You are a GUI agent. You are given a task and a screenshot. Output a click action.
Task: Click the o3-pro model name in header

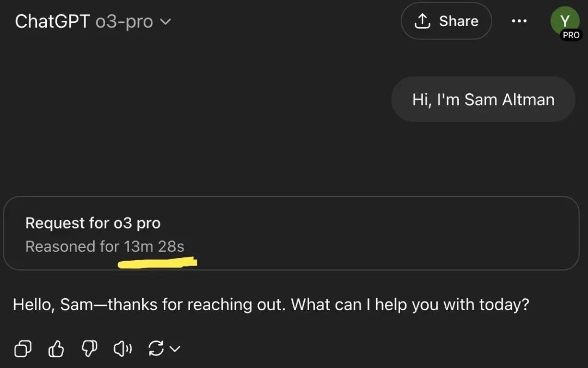click(x=124, y=21)
